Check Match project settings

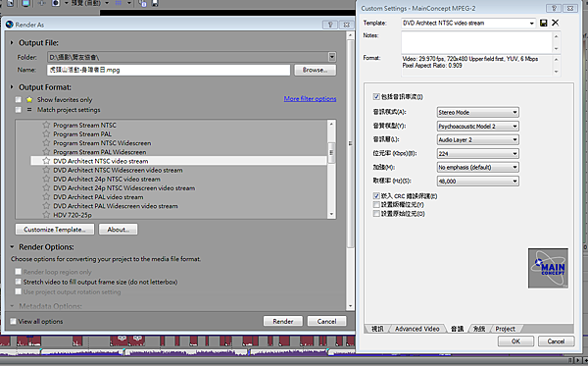coord(18,110)
